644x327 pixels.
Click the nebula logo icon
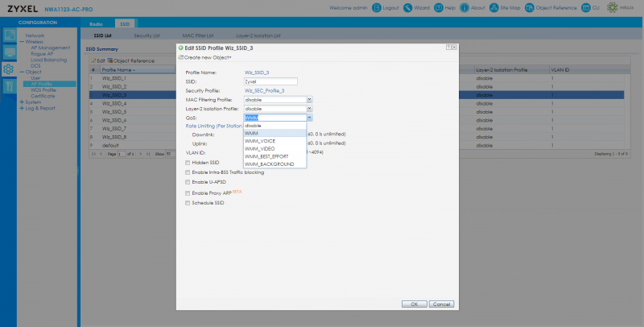(x=613, y=8)
